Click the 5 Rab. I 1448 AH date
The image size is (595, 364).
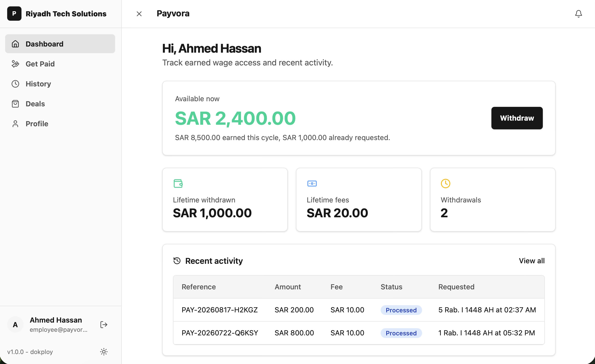point(487,310)
